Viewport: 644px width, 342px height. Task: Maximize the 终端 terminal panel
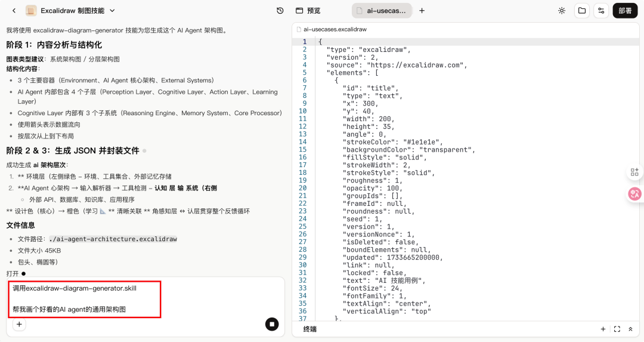(x=617, y=329)
